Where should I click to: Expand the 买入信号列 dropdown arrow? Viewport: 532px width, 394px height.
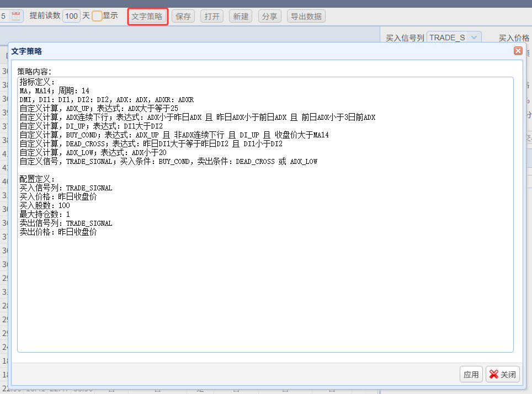[474, 38]
